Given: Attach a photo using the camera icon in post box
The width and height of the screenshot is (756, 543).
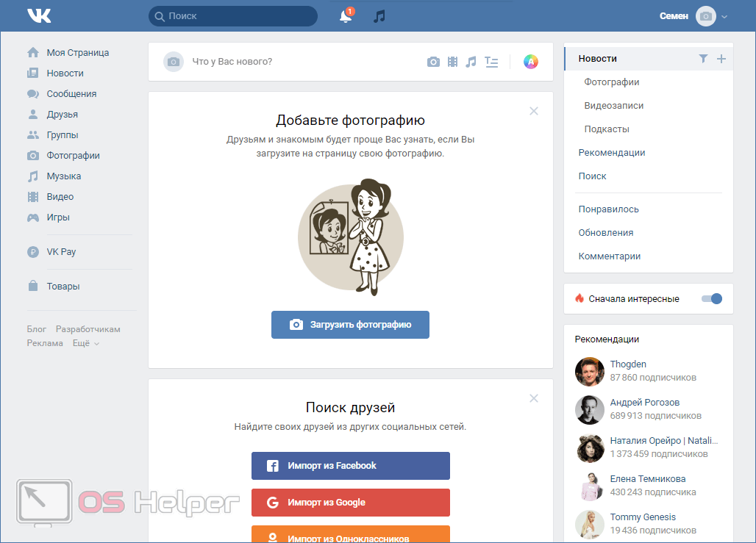Looking at the screenshot, I should 433,62.
